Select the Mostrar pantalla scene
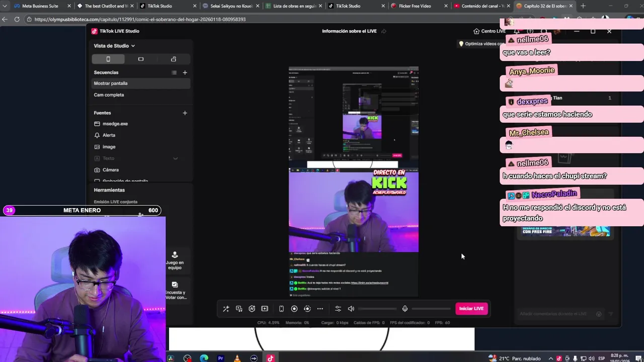644x362 pixels. tap(141, 83)
